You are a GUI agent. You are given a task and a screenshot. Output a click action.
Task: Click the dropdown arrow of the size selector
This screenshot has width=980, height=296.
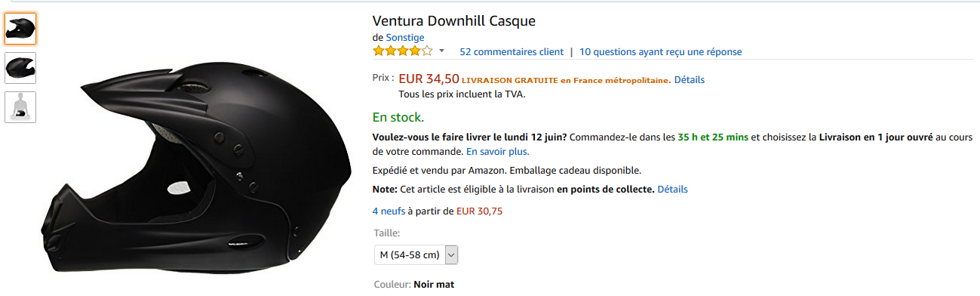point(451,254)
